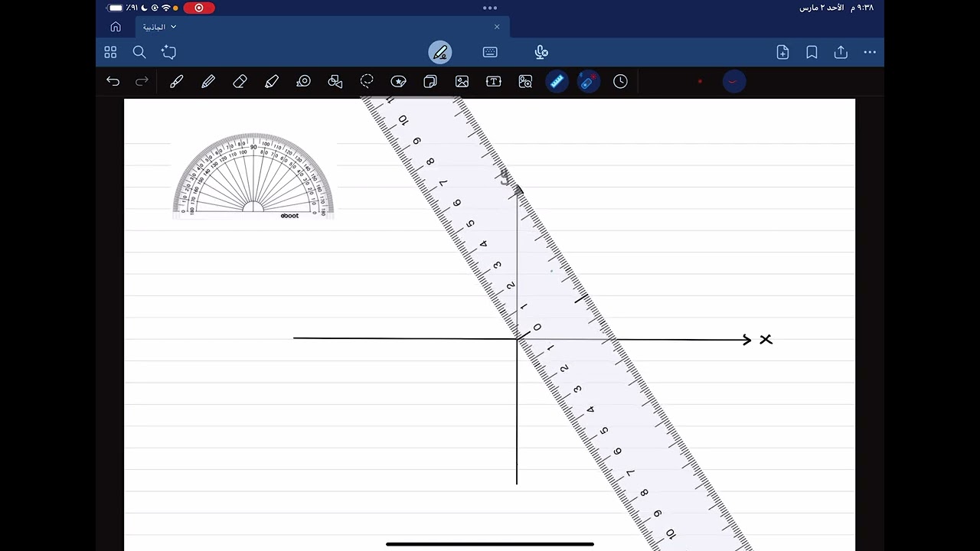Open the image search scan tool
980x551 pixels.
(525, 81)
